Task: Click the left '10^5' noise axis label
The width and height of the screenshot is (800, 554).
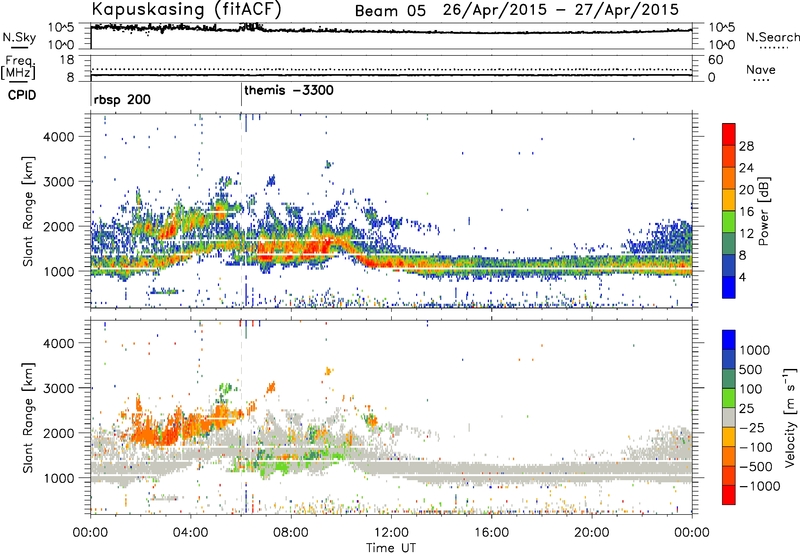Action: tap(61, 27)
